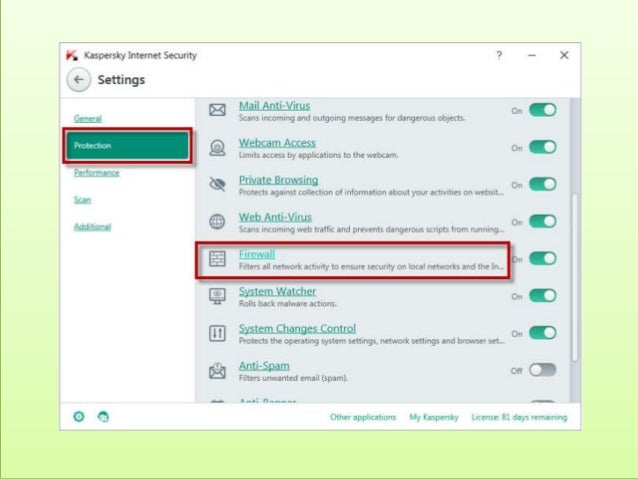Click the Kaspersky logo in title bar

tap(72, 55)
